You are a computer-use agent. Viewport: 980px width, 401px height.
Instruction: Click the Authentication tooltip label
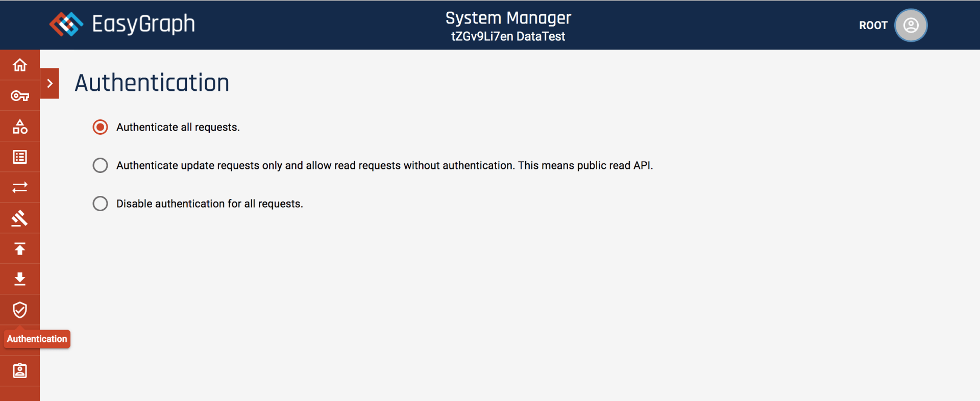37,339
